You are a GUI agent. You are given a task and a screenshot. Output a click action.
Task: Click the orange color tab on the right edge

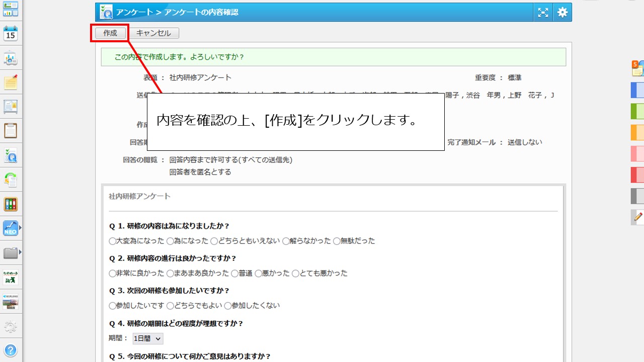point(637,132)
